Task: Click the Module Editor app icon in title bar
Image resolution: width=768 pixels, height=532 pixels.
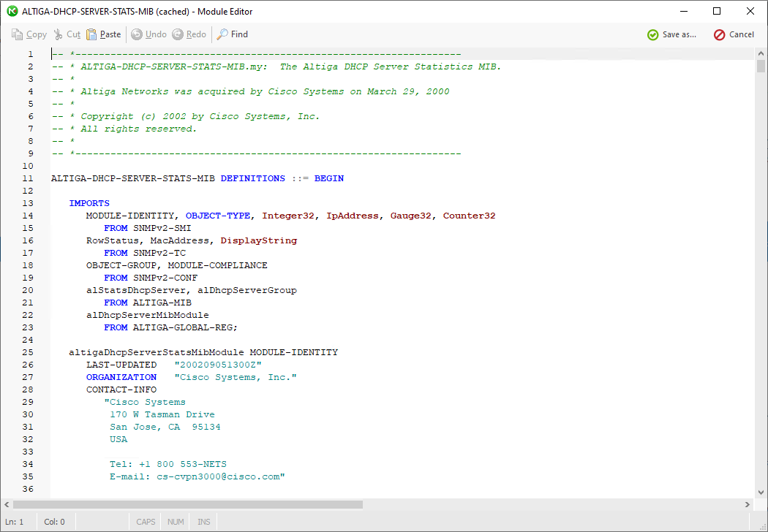Action: [x=12, y=11]
